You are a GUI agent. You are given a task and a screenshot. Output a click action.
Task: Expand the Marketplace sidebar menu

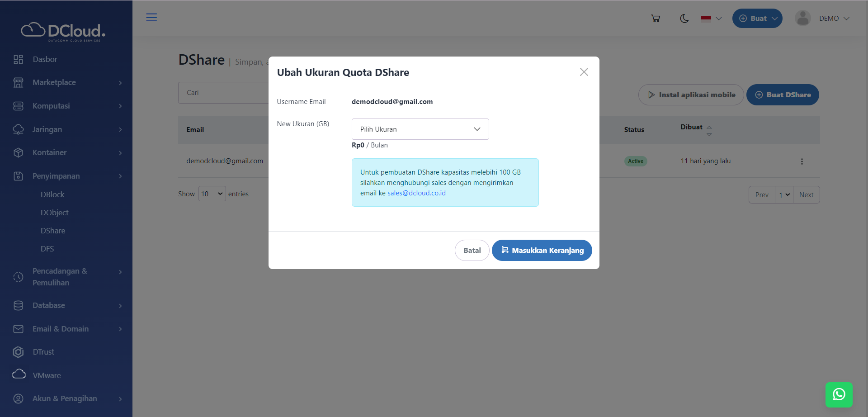[68, 83]
